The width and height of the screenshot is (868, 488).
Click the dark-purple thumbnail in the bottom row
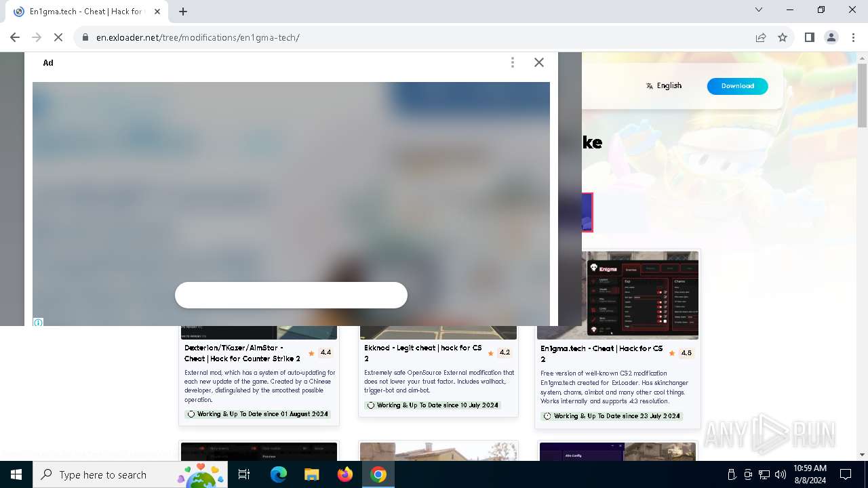(x=618, y=452)
